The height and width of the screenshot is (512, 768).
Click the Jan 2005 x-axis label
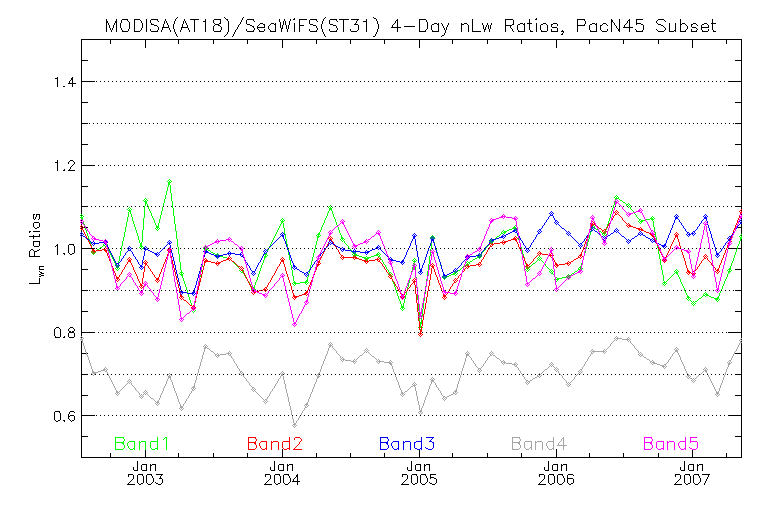(419, 473)
